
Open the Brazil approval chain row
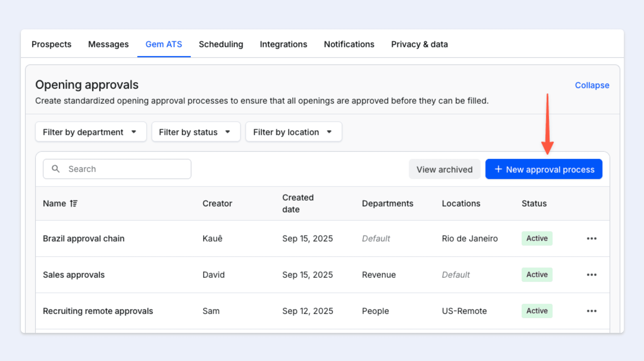pyautogui.click(x=84, y=238)
